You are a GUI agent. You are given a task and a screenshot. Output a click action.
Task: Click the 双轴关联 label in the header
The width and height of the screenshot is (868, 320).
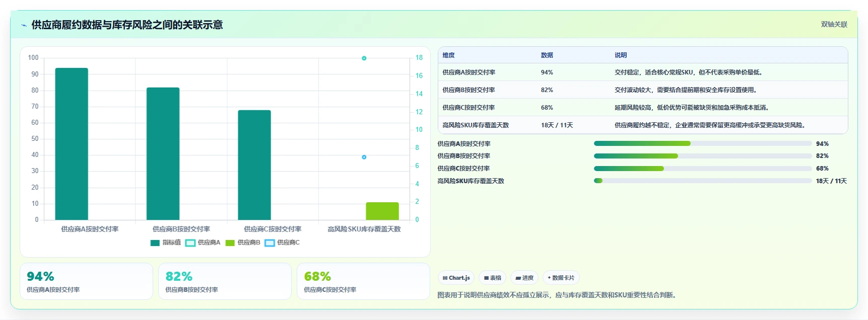[834, 25]
